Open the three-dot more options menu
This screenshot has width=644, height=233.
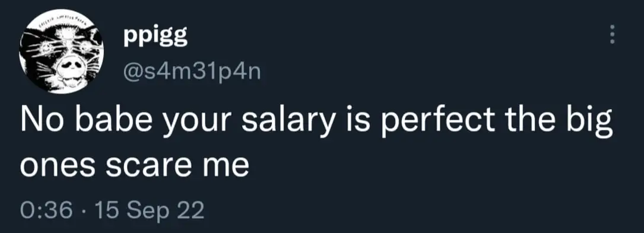click(613, 34)
